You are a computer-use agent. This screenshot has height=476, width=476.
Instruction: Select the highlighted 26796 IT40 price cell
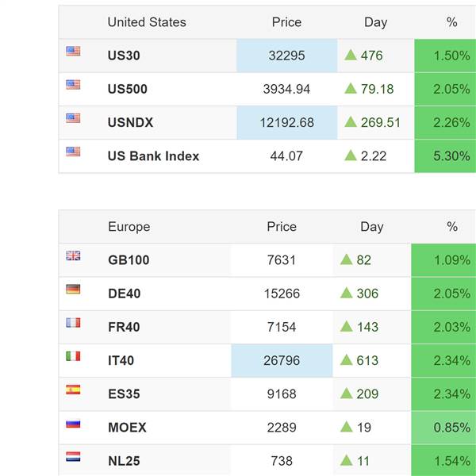point(282,361)
